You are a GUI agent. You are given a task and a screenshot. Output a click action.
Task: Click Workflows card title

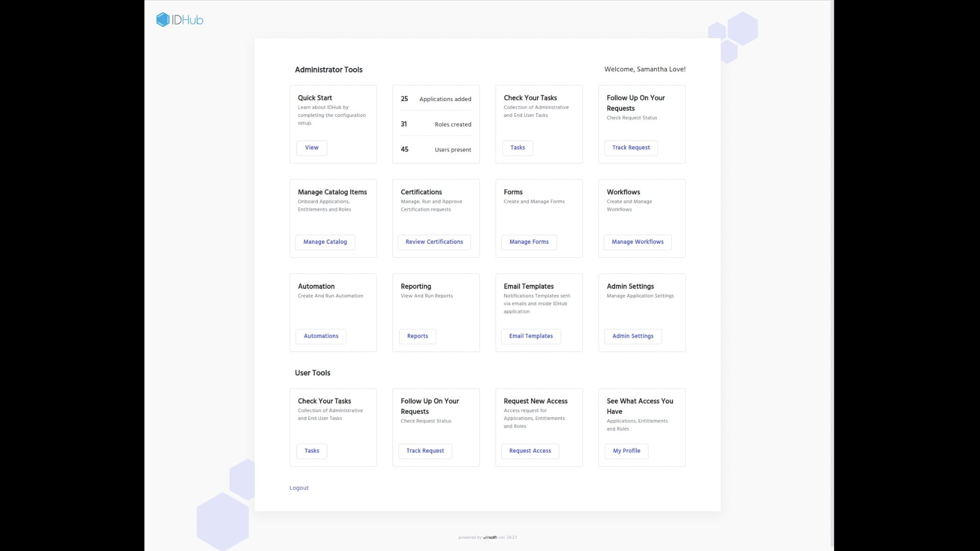[x=623, y=192]
